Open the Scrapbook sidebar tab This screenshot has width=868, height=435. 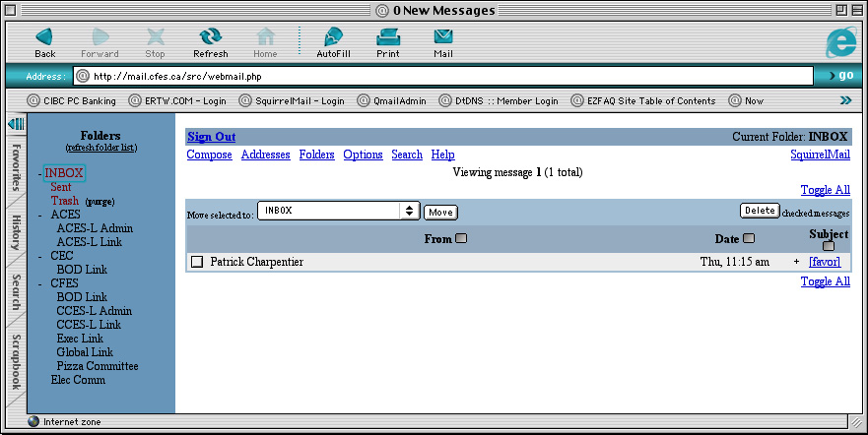16,362
